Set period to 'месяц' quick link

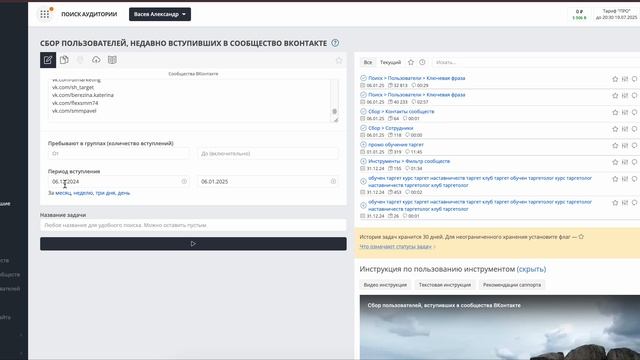[63, 193]
